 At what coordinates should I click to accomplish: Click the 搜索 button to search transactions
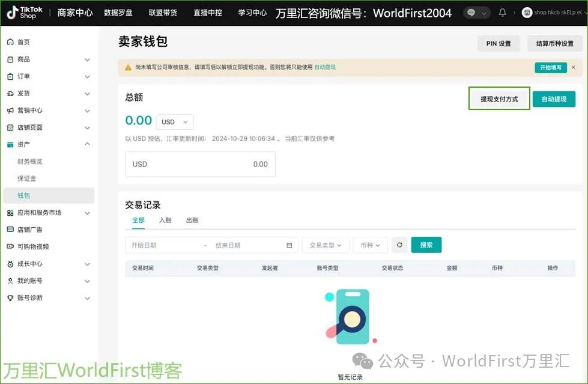(x=426, y=245)
